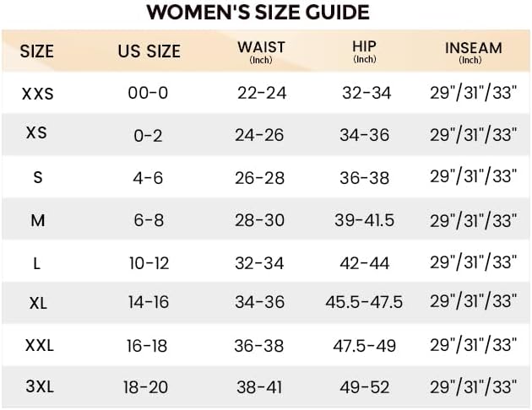
Task: Click the Women's Size Guide title
Action: pos(258,13)
